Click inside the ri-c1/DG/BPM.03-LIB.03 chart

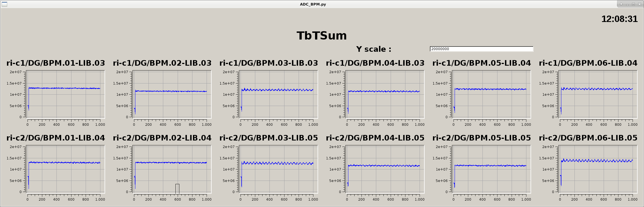278,95
